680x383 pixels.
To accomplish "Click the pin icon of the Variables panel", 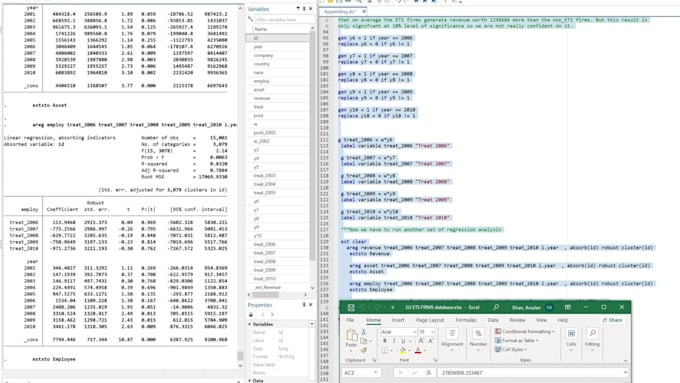I will click(304, 9).
